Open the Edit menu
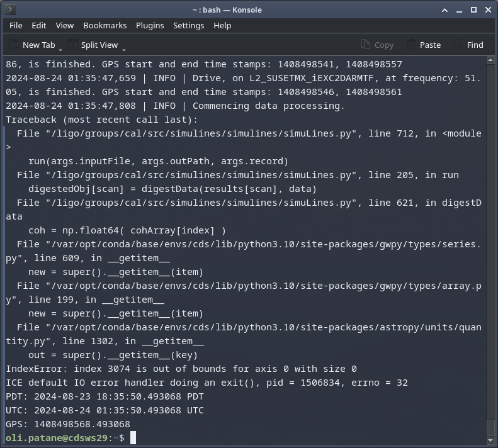The image size is (498, 448). tap(39, 25)
